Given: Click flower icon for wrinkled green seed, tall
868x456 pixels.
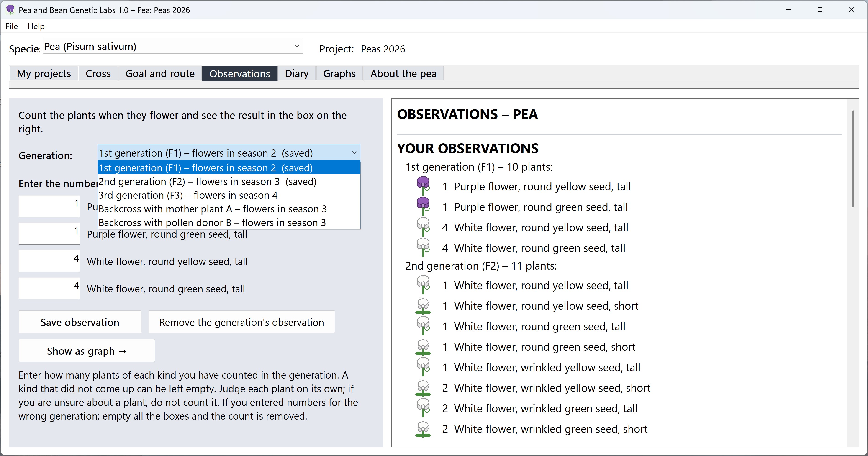Looking at the screenshot, I should click(x=423, y=408).
